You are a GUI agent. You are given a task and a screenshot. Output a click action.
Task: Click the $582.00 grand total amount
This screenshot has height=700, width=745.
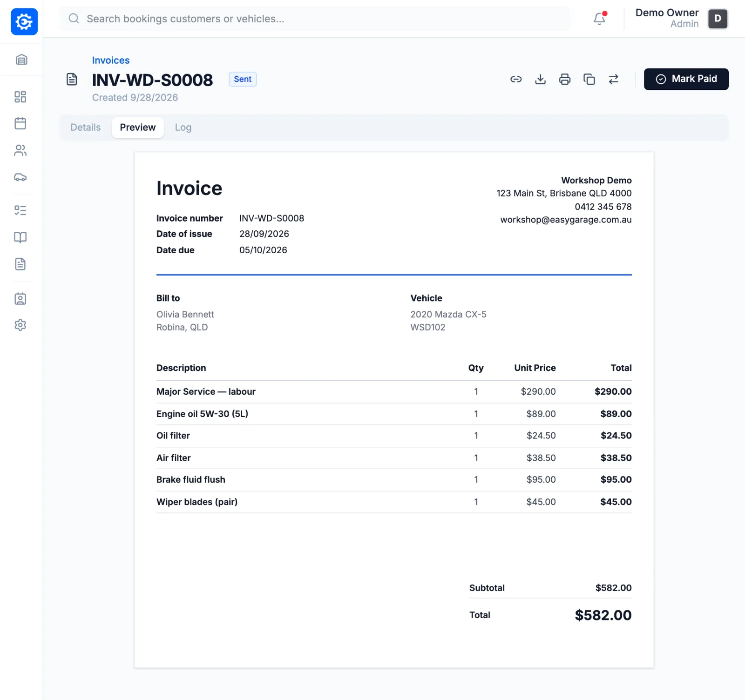603,615
